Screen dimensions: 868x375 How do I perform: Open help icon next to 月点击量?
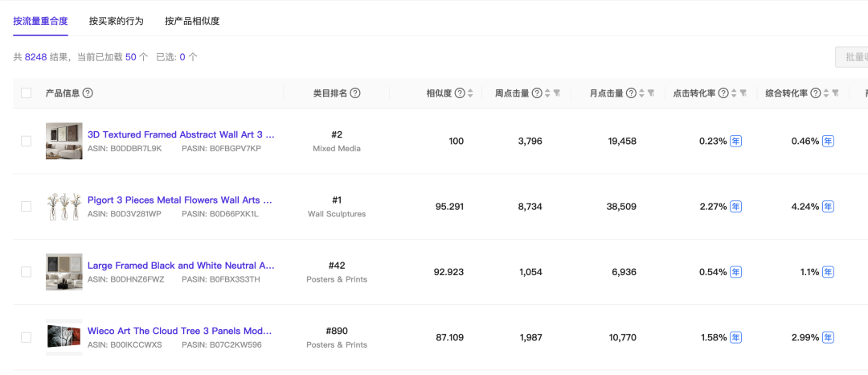pos(631,93)
